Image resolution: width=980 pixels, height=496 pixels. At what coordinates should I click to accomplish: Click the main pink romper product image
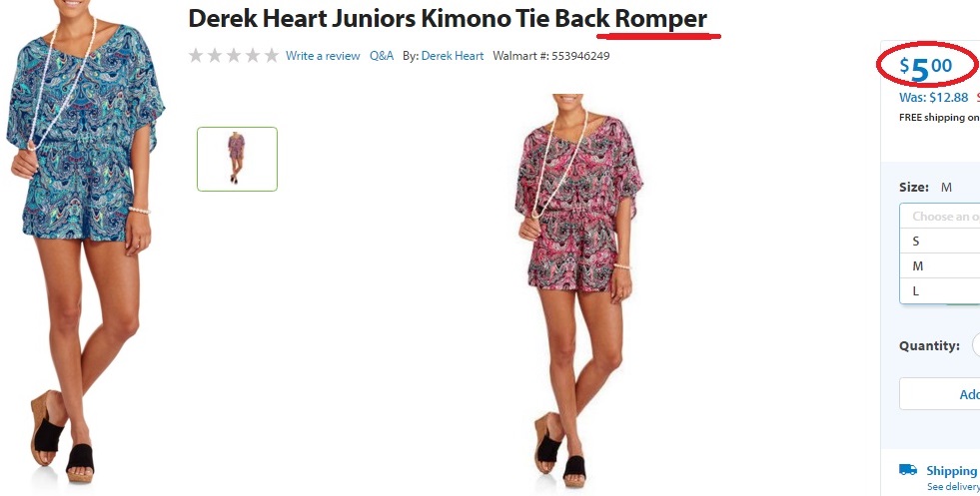click(x=578, y=290)
